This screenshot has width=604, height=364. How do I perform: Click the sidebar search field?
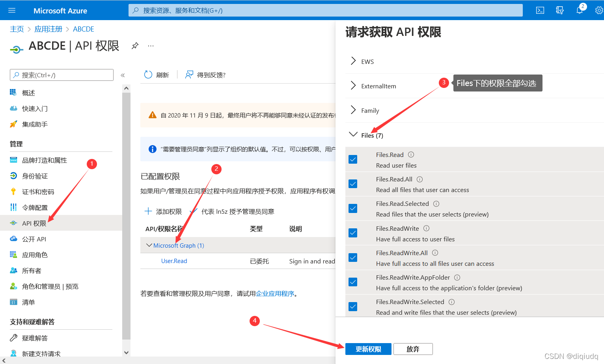pos(62,75)
